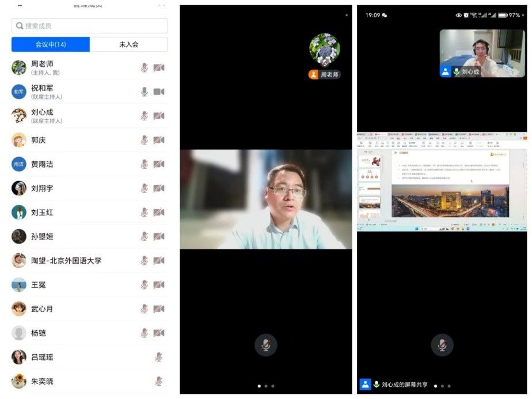Toggle mute button in right screen-share panel
This screenshot has height=399, width=532.
442,345
